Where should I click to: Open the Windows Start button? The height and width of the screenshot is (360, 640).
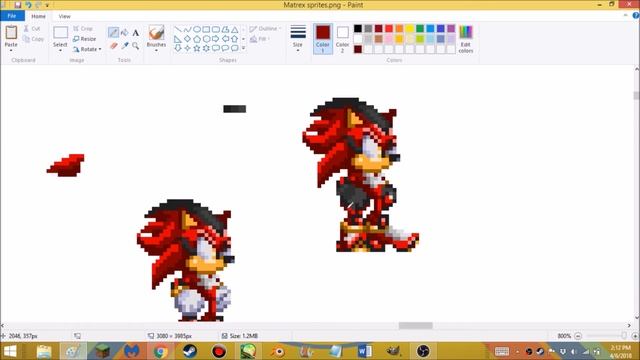coord(10,351)
